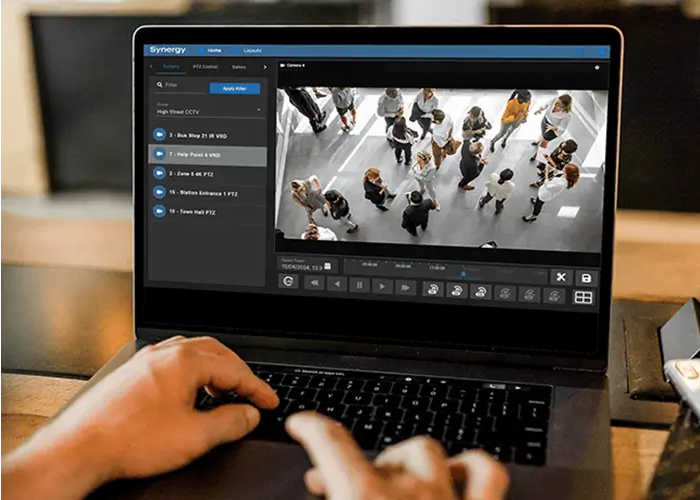Click camera icon for Bus Stop 21
Screen dimensions: 700x500
pos(159,134)
